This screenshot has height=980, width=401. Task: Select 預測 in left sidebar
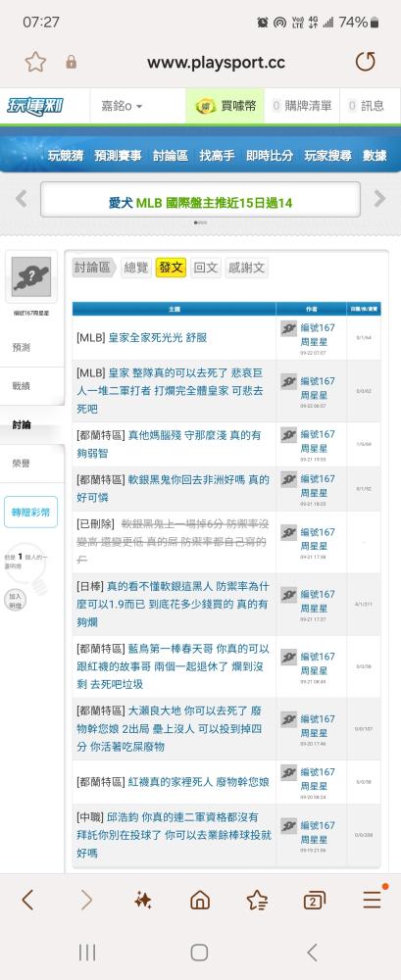click(x=22, y=348)
